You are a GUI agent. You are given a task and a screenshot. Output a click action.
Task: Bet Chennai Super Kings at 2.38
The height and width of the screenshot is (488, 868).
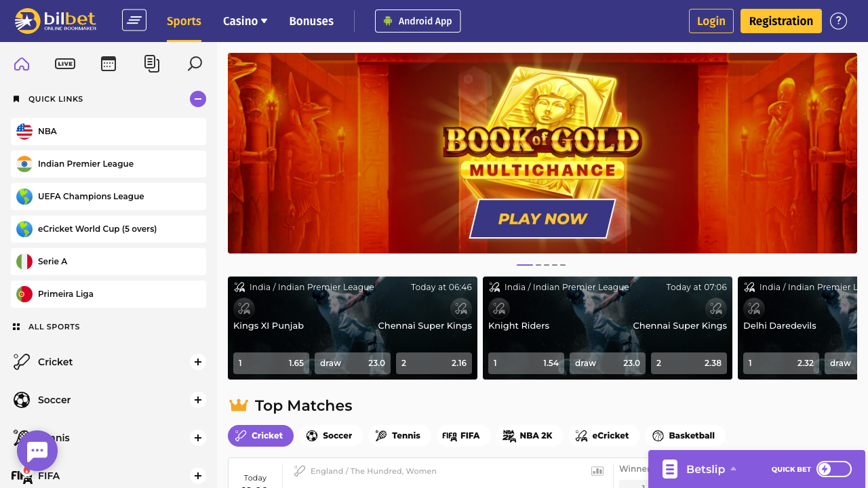(x=689, y=363)
